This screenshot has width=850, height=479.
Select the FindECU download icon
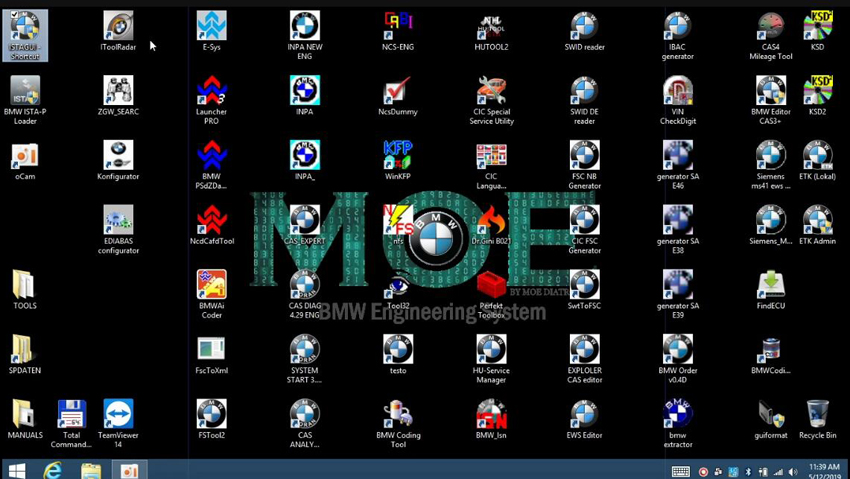tap(771, 290)
